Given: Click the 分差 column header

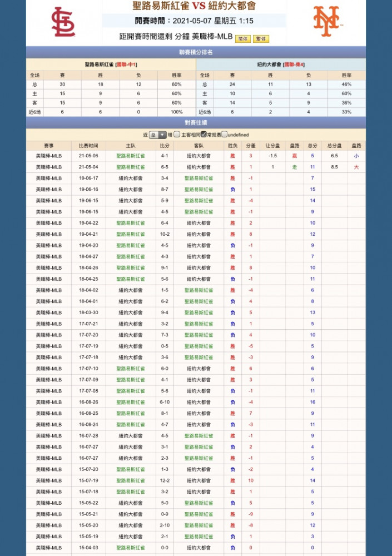Looking at the screenshot, I should 251,146.
